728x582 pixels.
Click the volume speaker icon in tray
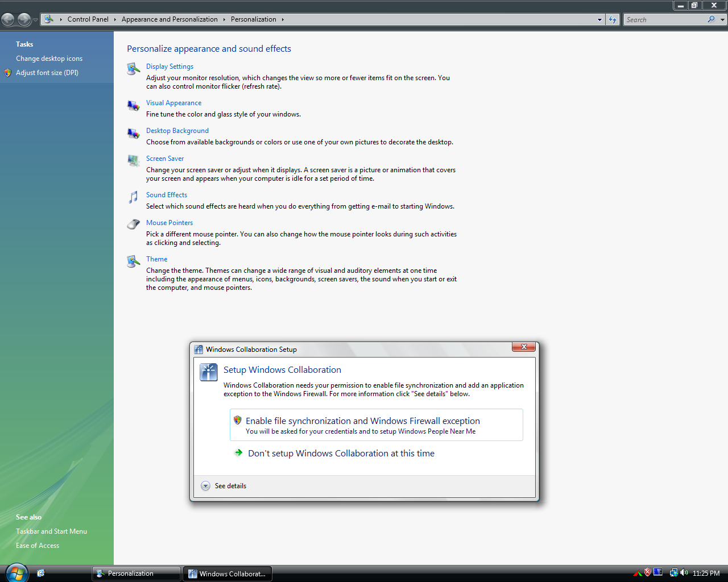[x=684, y=573]
